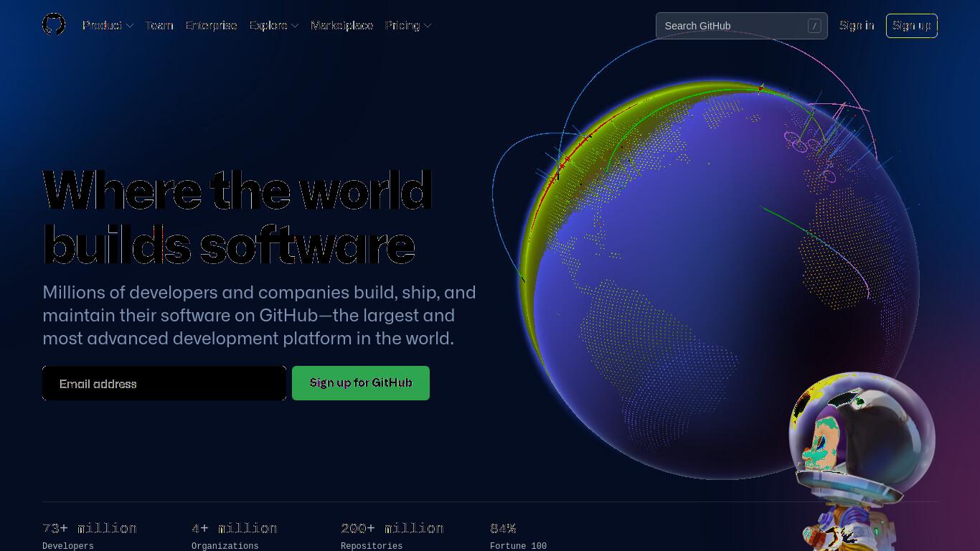Open the Product dropdown menu
This screenshot has width=980, height=551.
tap(108, 25)
